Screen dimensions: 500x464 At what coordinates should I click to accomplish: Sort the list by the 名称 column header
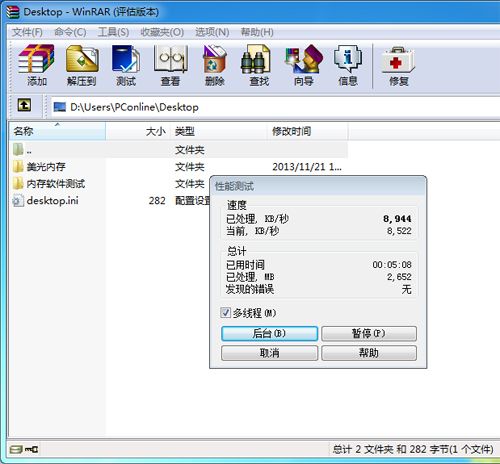click(x=57, y=131)
